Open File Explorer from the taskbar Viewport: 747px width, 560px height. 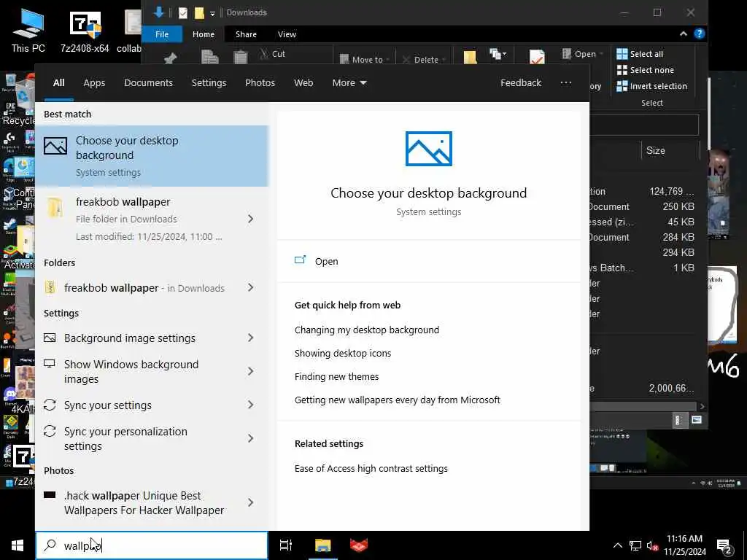(322, 545)
